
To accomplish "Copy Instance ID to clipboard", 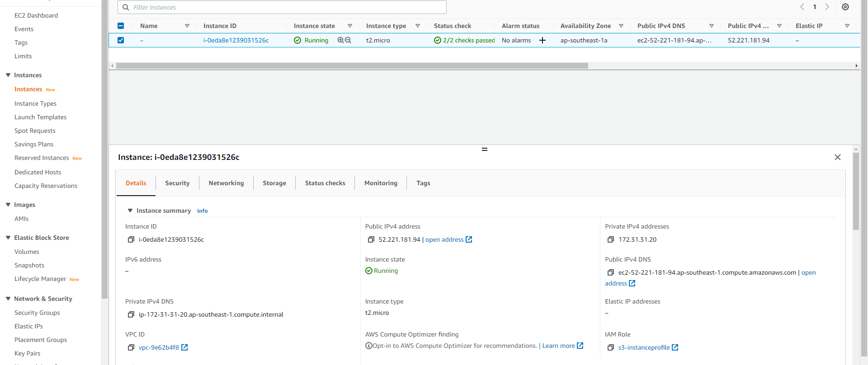I will point(131,239).
